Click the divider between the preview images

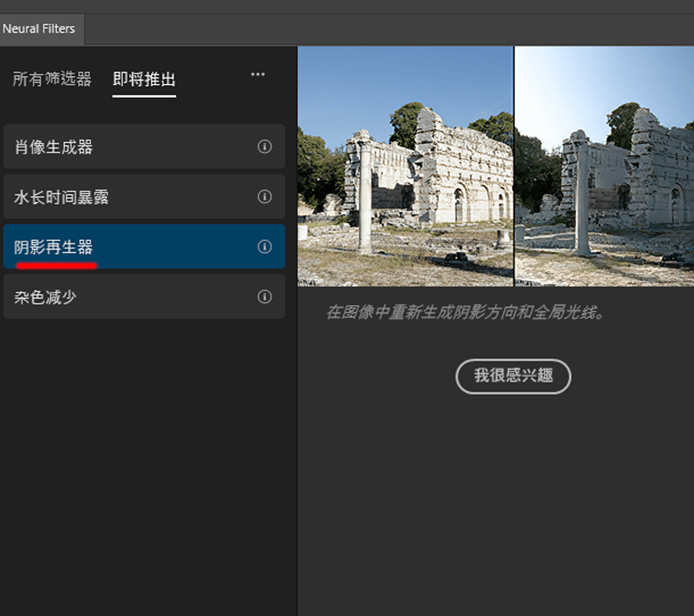pyautogui.click(x=514, y=166)
